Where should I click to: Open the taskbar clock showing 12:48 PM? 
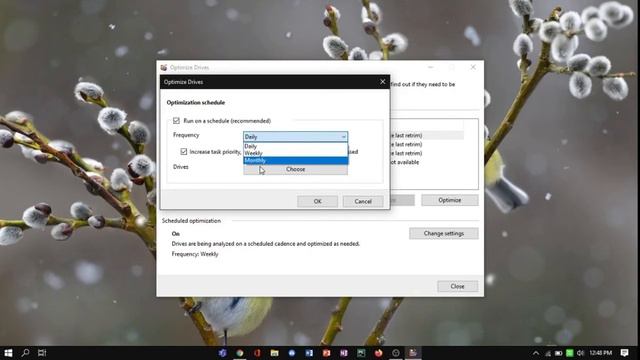pos(600,353)
